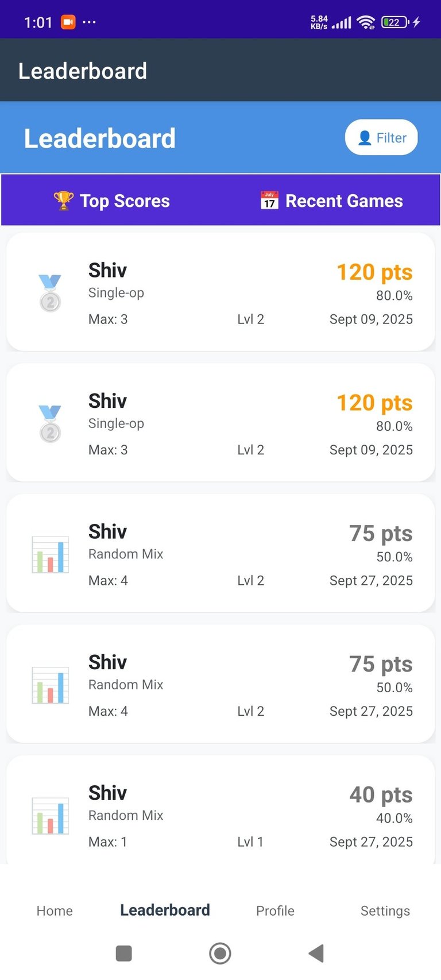Viewport: 441px width, 980px height.
Task: Click the calendar icon beside Recent Games
Action: coord(269,200)
